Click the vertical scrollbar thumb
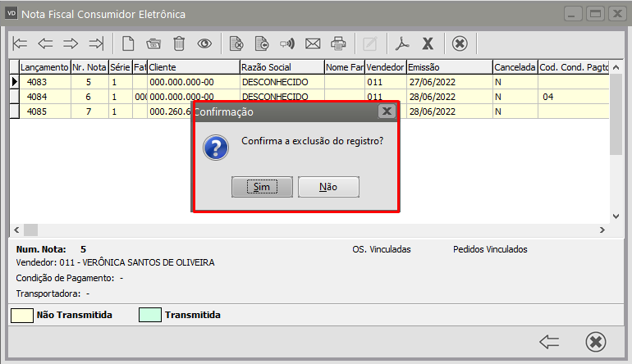 point(616,114)
